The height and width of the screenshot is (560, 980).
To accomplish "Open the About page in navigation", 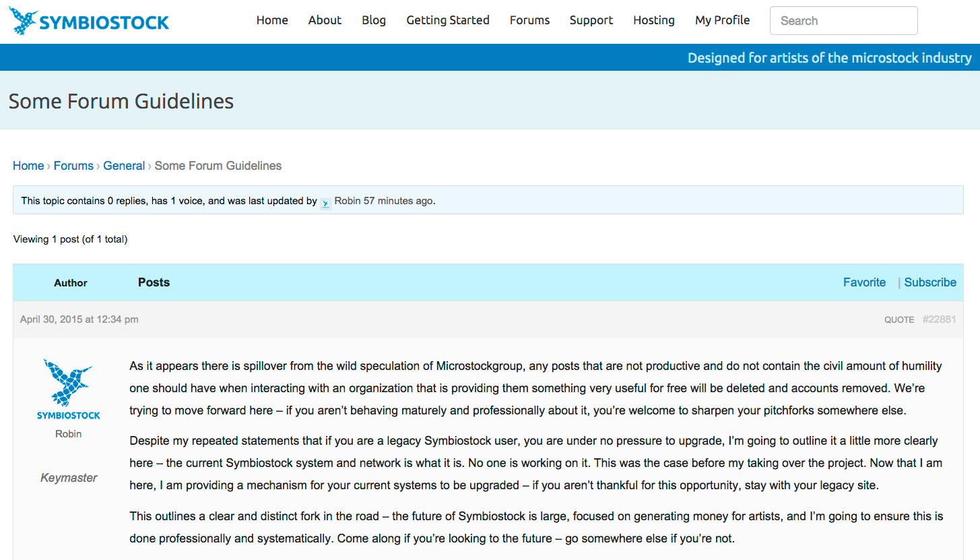I will [x=325, y=20].
